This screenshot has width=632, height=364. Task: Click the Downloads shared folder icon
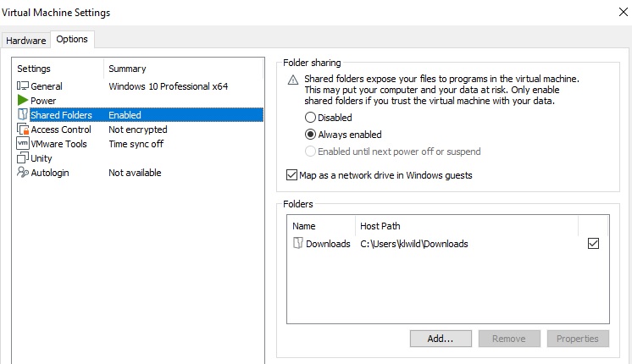click(x=298, y=244)
